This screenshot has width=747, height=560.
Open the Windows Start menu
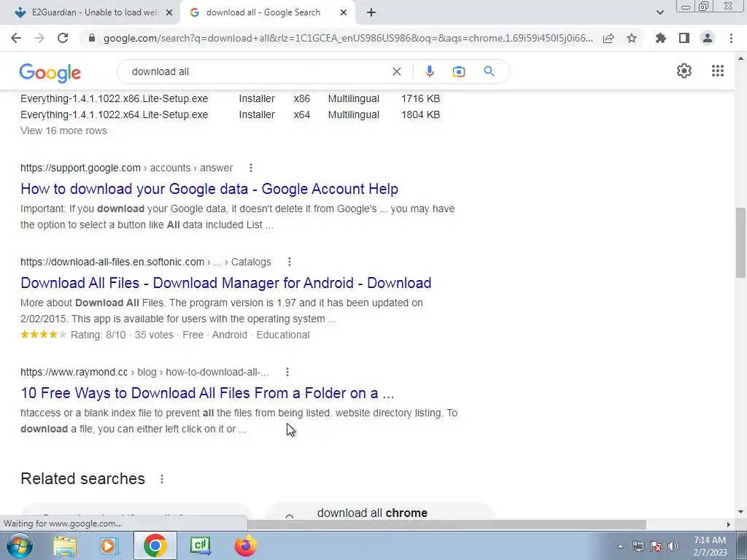(x=20, y=545)
